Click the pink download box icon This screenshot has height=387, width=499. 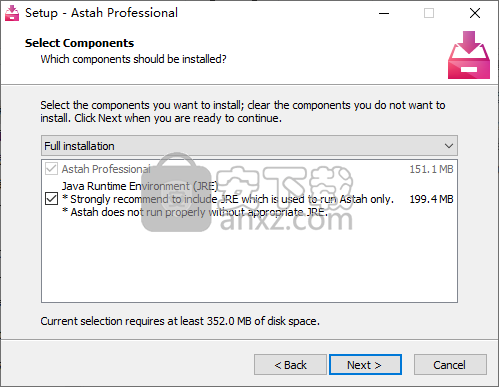pyautogui.click(x=469, y=55)
